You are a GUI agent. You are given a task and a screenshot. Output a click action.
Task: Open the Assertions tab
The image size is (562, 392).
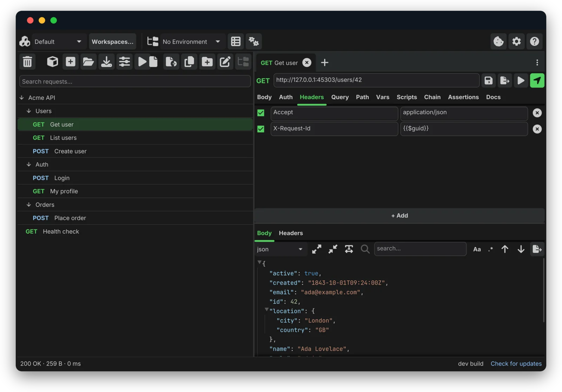click(x=463, y=97)
